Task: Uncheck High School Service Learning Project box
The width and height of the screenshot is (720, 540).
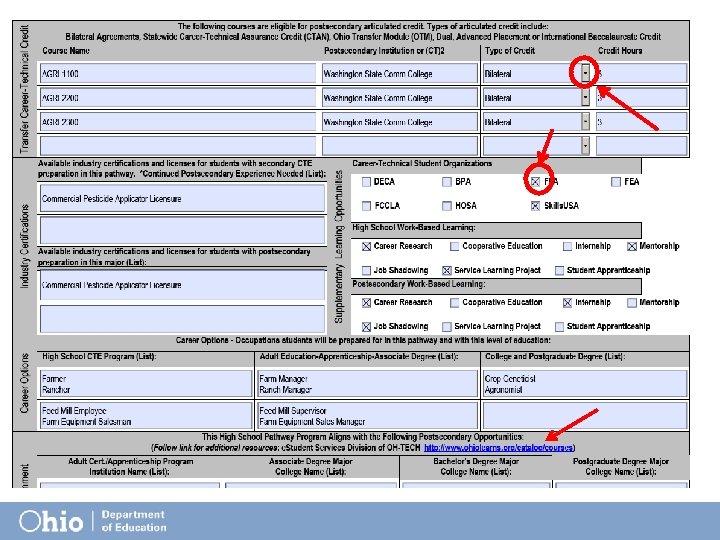Action: coord(447,270)
